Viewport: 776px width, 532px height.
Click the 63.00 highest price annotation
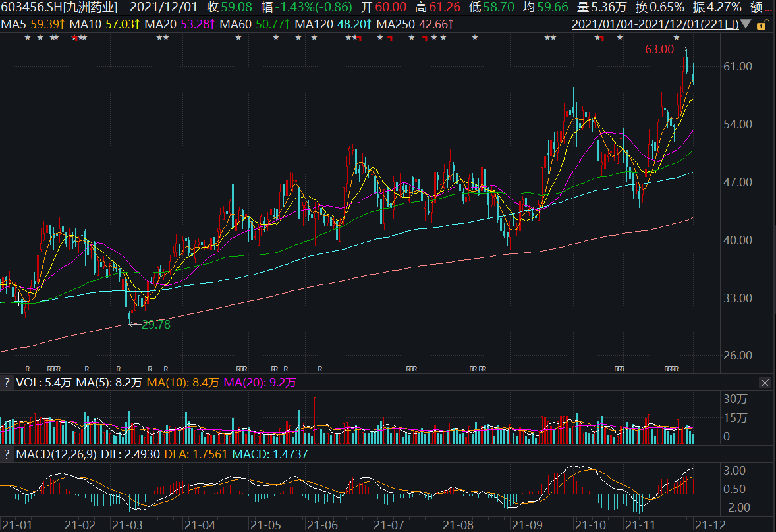(x=659, y=49)
